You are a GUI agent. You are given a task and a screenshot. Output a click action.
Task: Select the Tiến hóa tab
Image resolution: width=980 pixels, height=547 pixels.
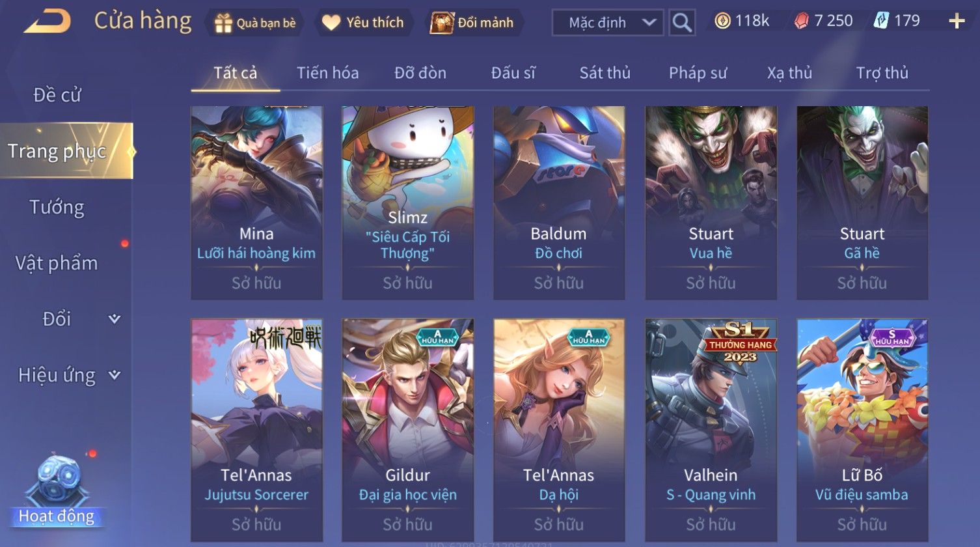click(x=327, y=73)
